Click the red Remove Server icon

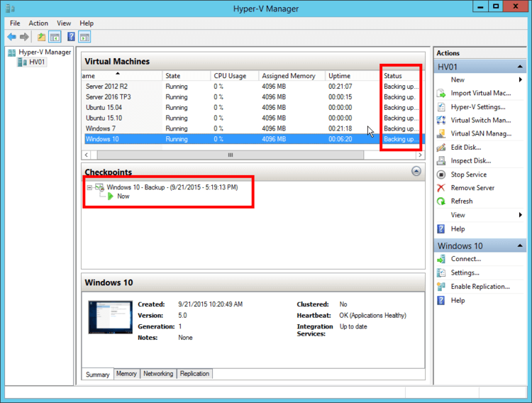[x=441, y=188]
